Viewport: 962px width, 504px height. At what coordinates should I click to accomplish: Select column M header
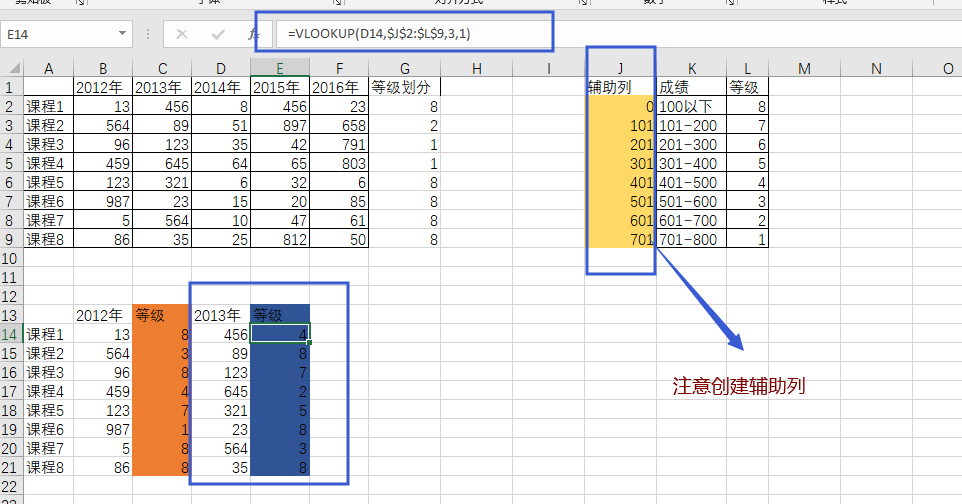coord(804,68)
